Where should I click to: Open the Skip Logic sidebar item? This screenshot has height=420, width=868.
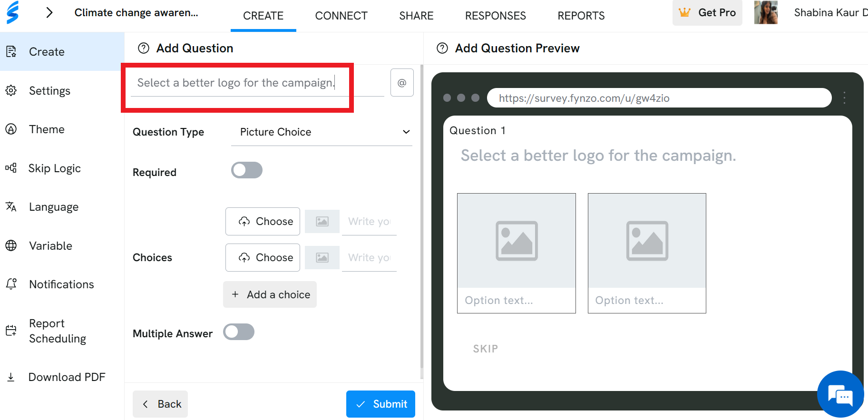[x=55, y=168]
